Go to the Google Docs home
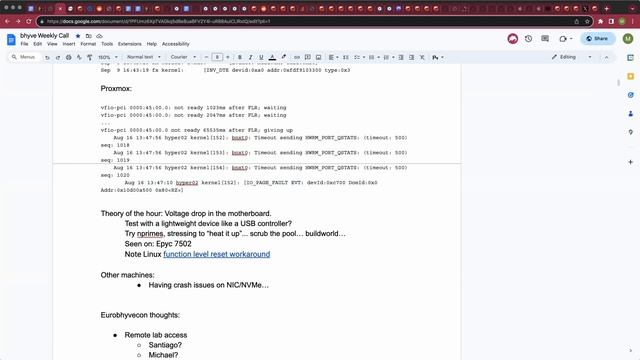Viewport: 640px width, 360px height. (11, 40)
